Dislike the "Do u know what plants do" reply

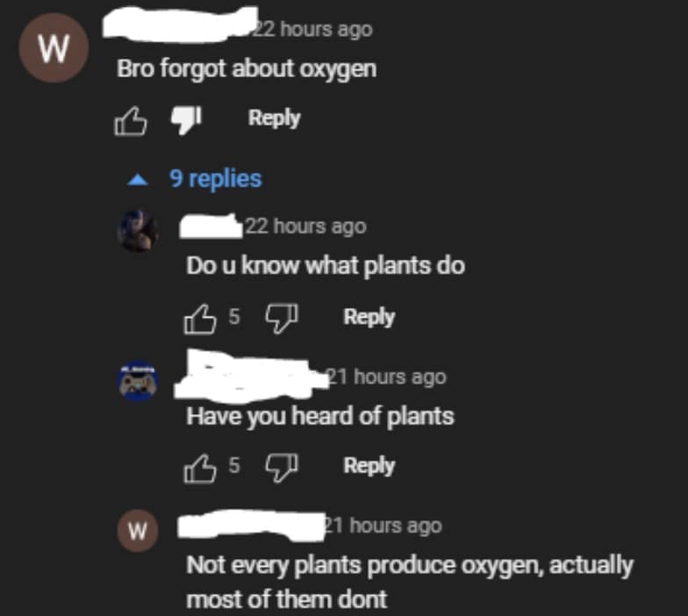click(x=282, y=318)
